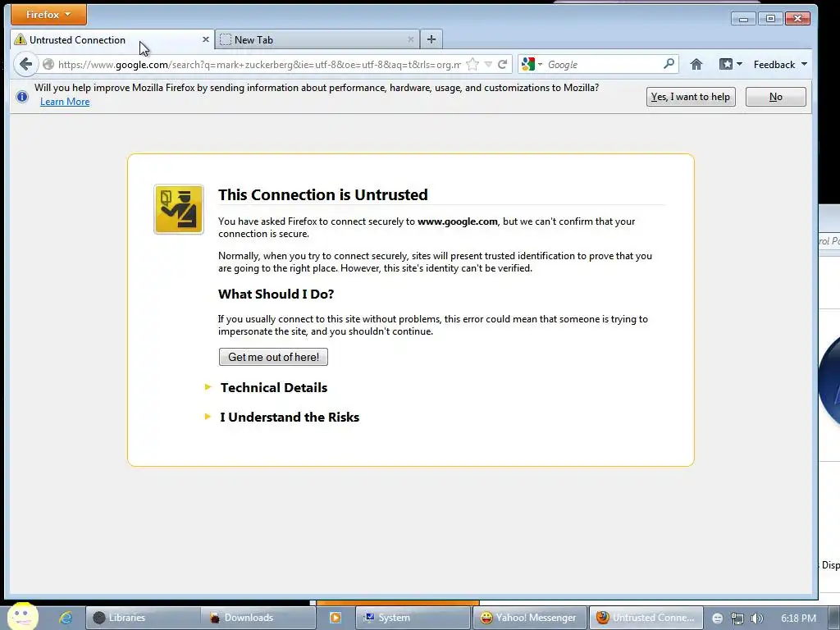Click the Get me out of here! button
Image resolution: width=840 pixels, height=630 pixels.
pos(273,357)
